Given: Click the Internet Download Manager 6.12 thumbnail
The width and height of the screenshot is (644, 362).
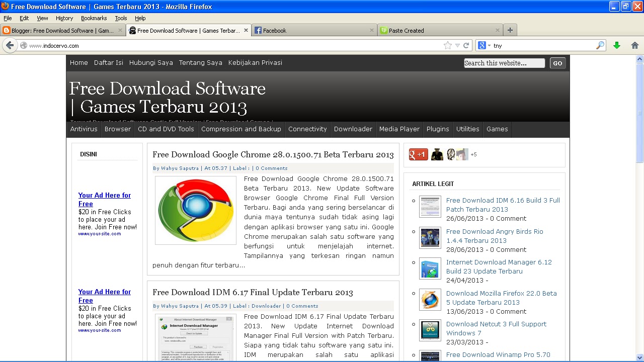Looking at the screenshot, I should pos(430,268).
